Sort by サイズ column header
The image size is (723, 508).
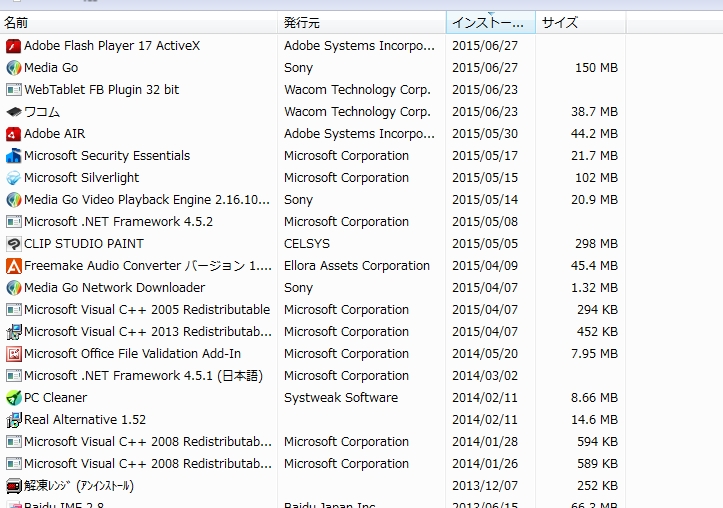[580, 22]
